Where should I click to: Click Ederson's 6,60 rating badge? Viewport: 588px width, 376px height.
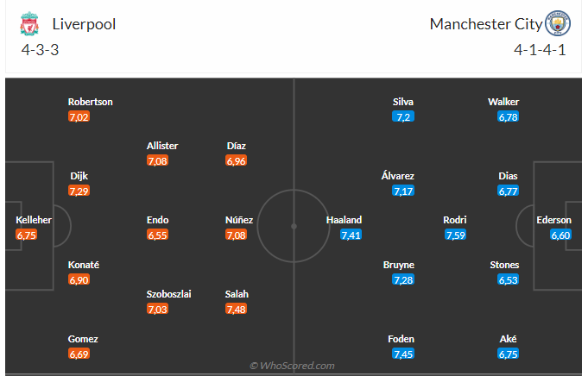point(560,235)
